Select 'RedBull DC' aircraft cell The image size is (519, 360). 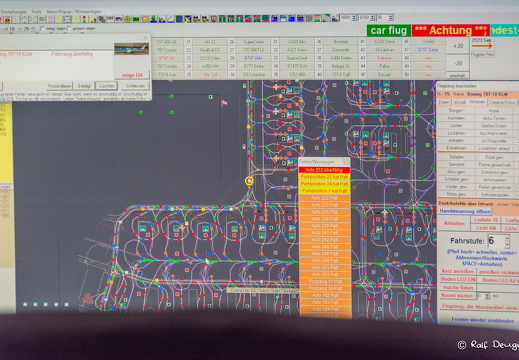[x=210, y=50]
